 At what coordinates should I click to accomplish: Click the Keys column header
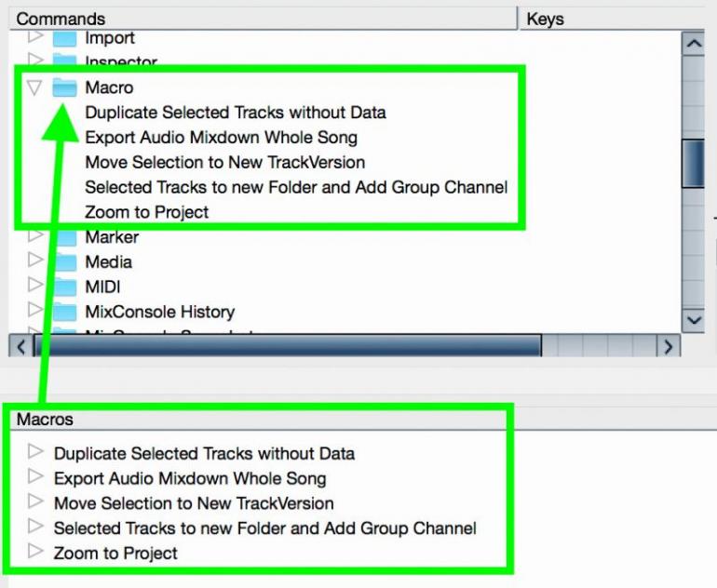[x=613, y=19]
